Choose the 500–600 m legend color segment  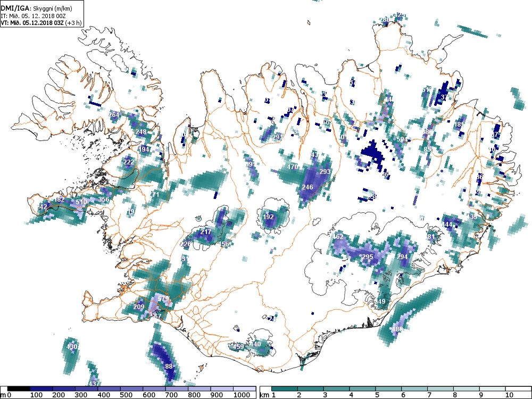point(131,389)
